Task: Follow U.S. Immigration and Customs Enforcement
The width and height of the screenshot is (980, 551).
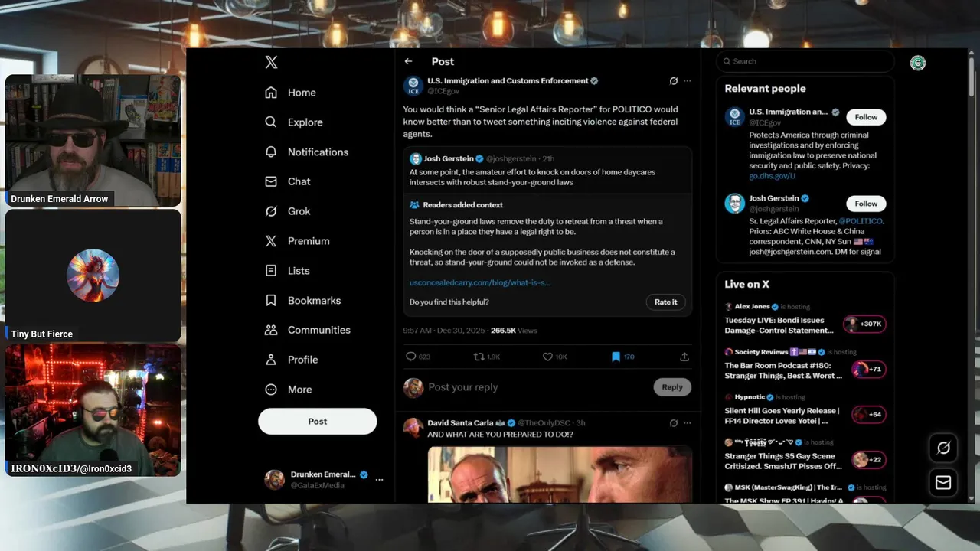Action: pos(867,117)
